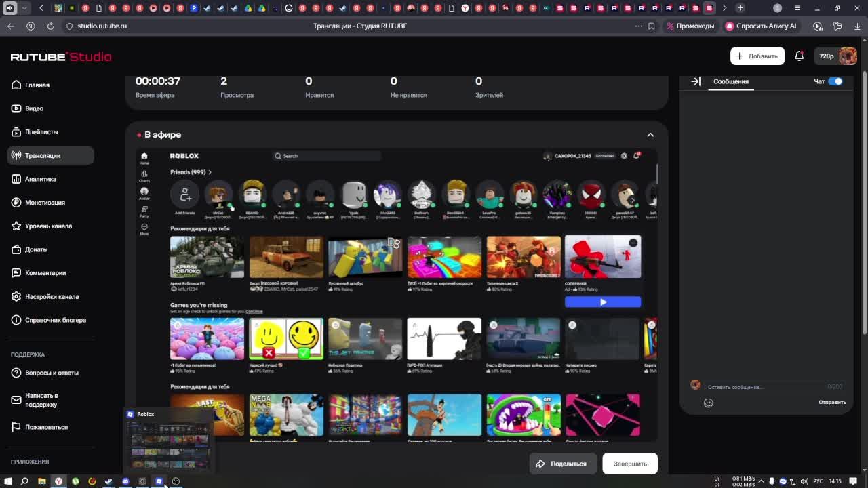
Task: Select Трансляции in the sidebar
Action: tap(50, 155)
